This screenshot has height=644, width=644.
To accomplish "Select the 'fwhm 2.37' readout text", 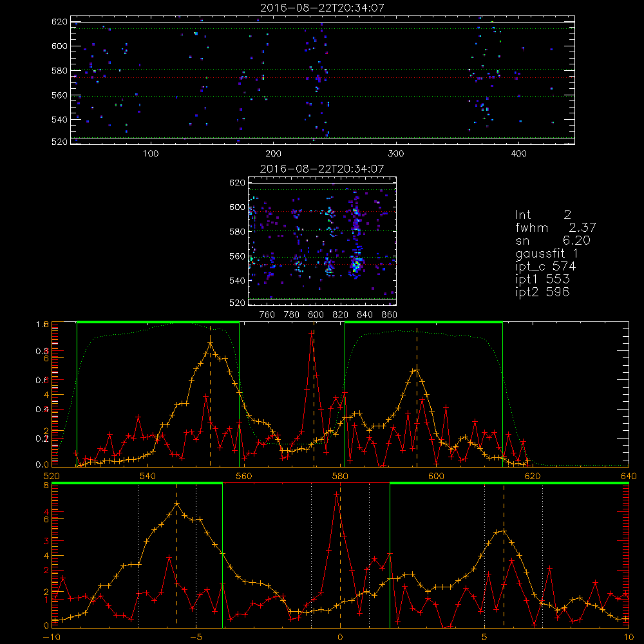I will tap(555, 227).
